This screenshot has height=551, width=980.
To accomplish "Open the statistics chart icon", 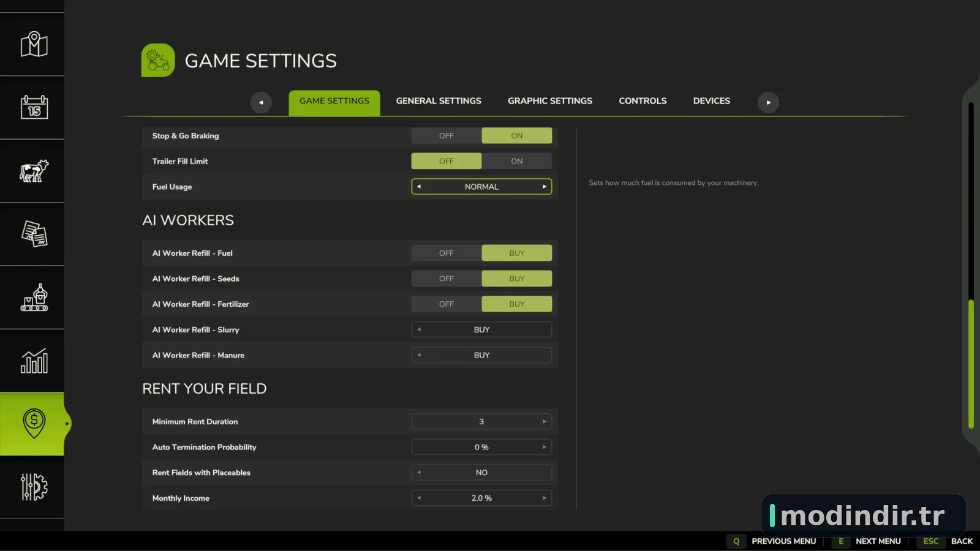I will click(x=34, y=361).
